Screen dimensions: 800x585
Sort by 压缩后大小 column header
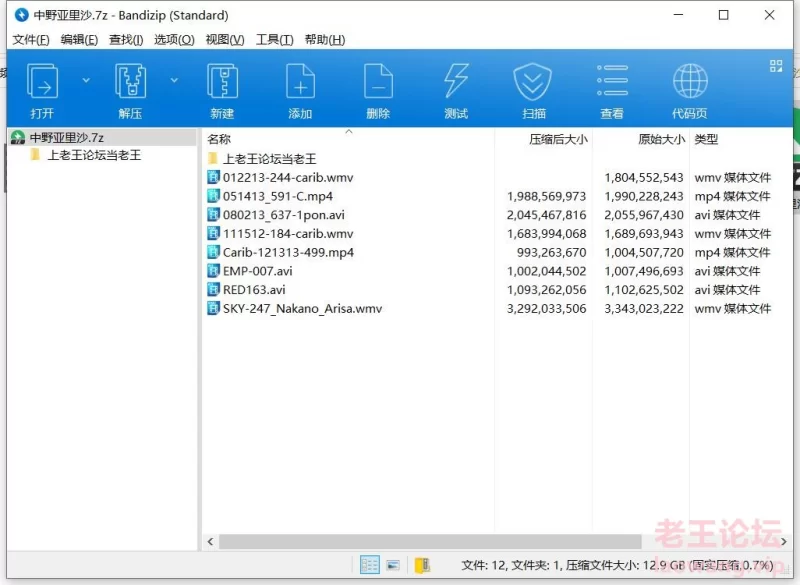pyautogui.click(x=558, y=139)
